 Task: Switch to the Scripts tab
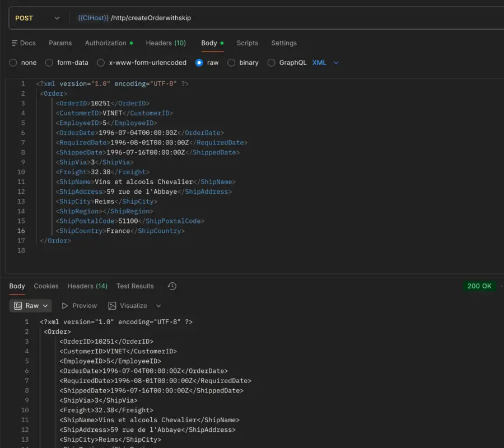[247, 43]
